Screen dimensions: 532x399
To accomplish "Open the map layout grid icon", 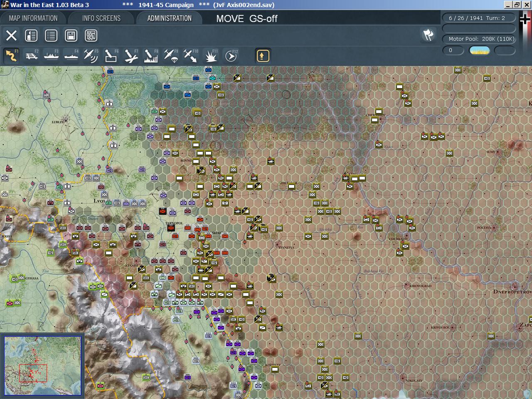I will click(91, 35).
